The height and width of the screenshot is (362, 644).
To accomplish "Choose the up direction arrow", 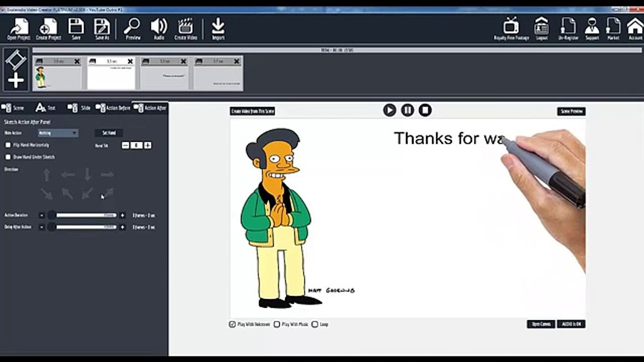I will point(47,175).
